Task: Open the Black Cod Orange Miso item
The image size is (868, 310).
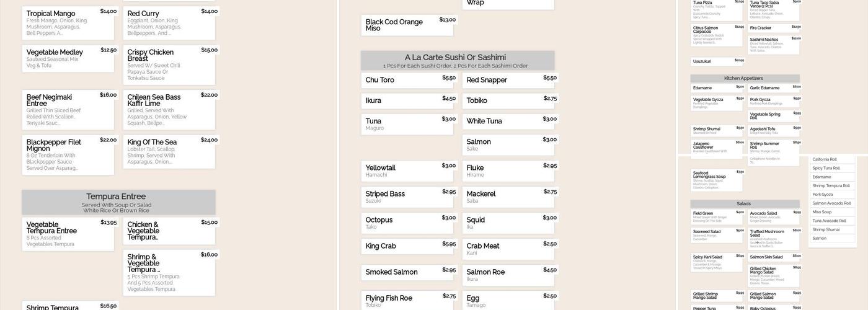Action: [407, 25]
